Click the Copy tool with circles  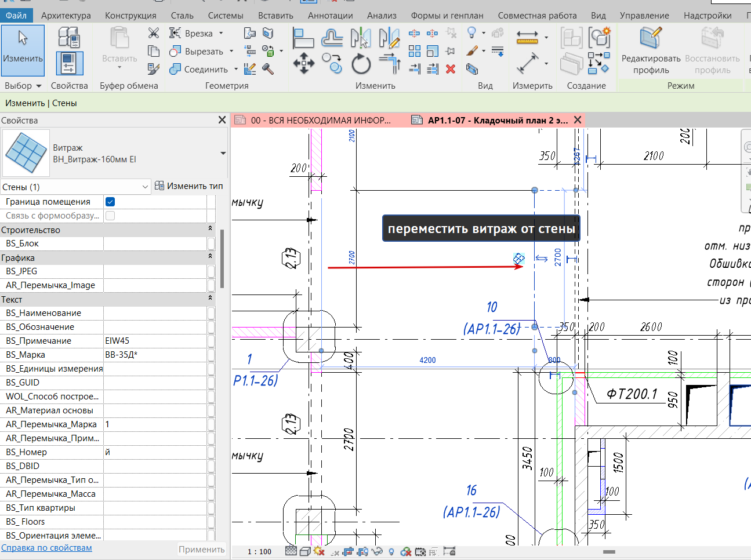point(332,63)
